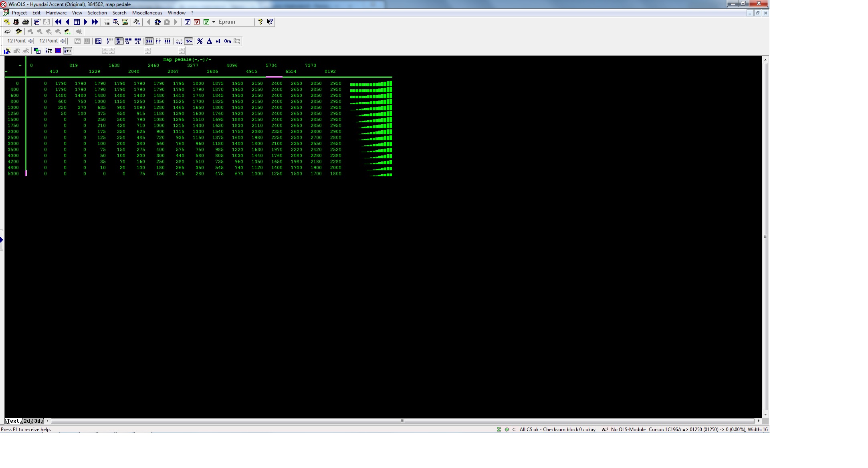Click the percent display icon
The height and width of the screenshot is (468, 868).
click(x=200, y=41)
